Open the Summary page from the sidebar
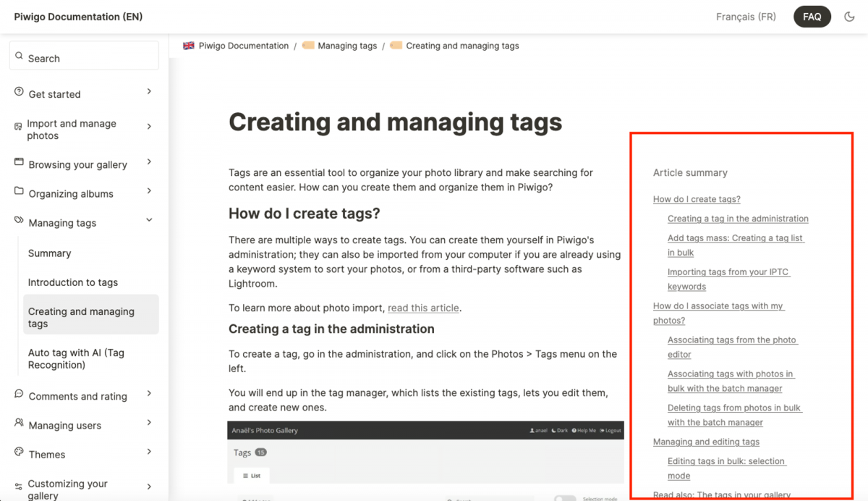868x501 pixels. [49, 253]
